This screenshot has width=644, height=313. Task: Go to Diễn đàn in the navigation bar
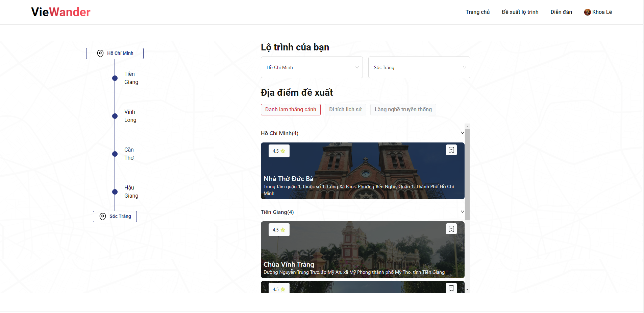tap(561, 12)
